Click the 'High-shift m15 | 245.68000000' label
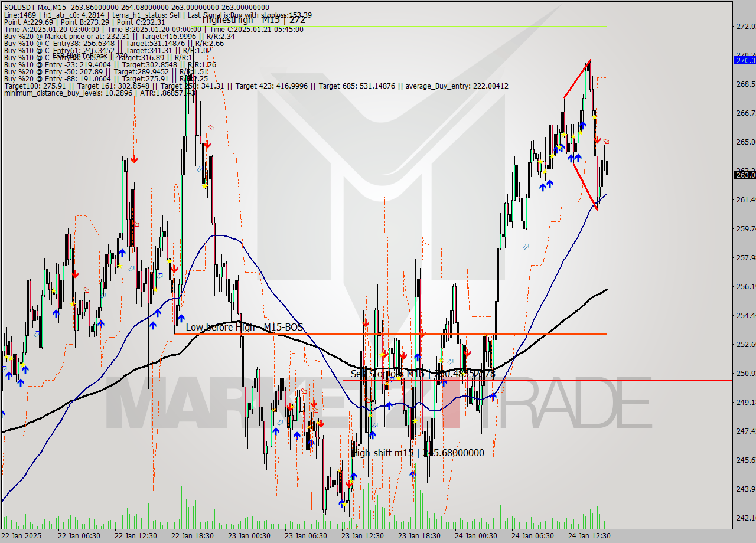The height and width of the screenshot is (543, 756). pos(418,453)
